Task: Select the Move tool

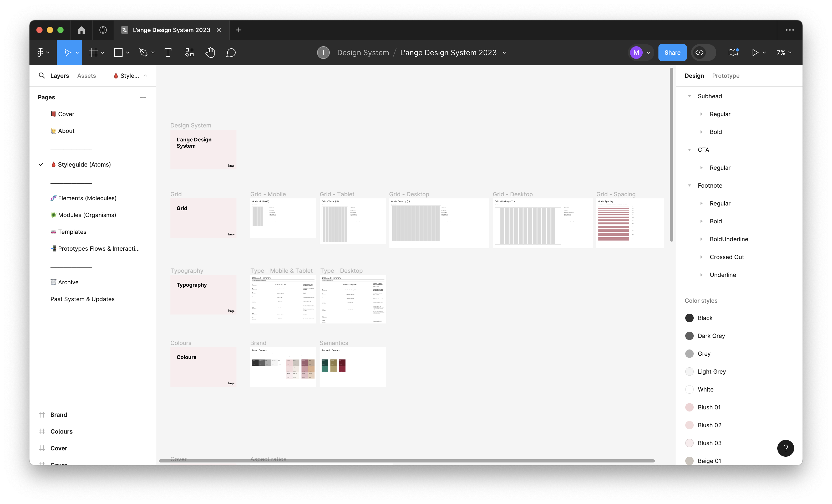Action: pos(67,53)
